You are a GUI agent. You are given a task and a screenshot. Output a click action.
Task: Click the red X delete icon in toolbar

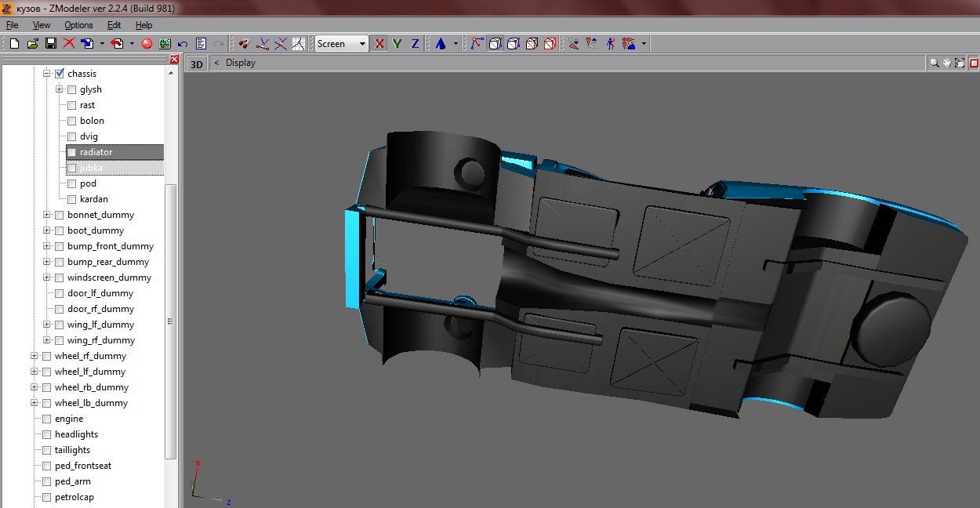pos(69,44)
